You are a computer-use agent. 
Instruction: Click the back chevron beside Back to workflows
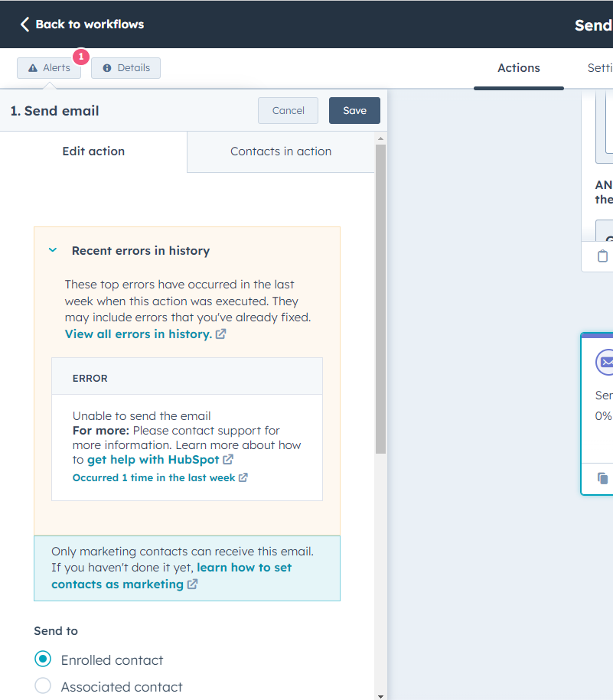tap(24, 24)
